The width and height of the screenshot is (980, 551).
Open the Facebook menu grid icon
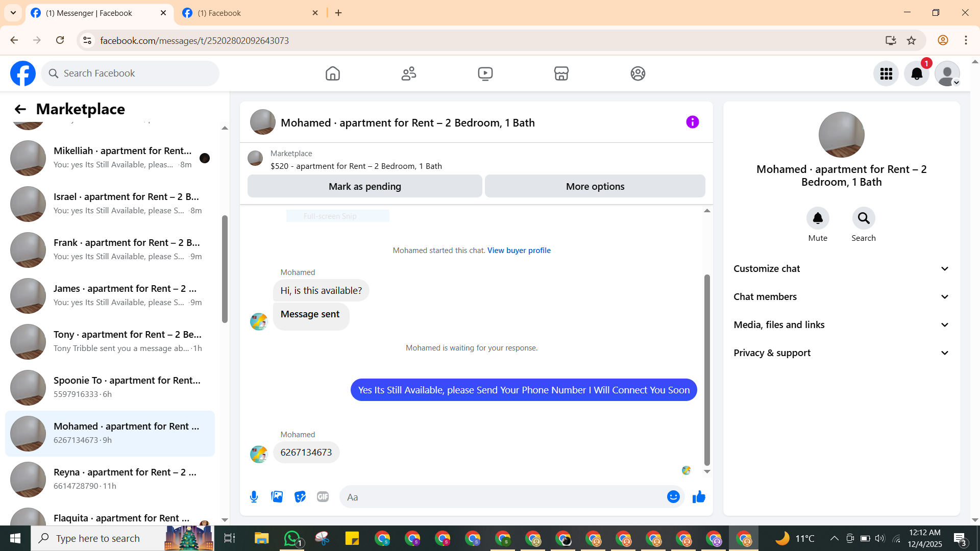(886, 74)
